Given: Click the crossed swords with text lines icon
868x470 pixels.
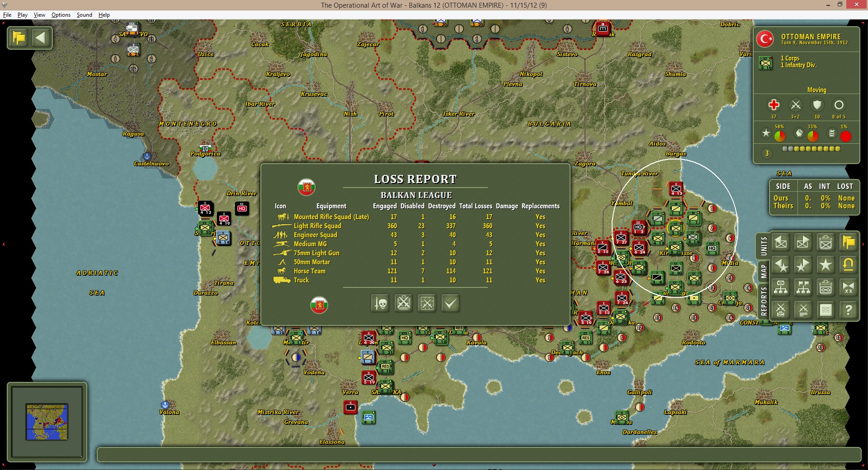Looking at the screenshot, I should [x=803, y=310].
